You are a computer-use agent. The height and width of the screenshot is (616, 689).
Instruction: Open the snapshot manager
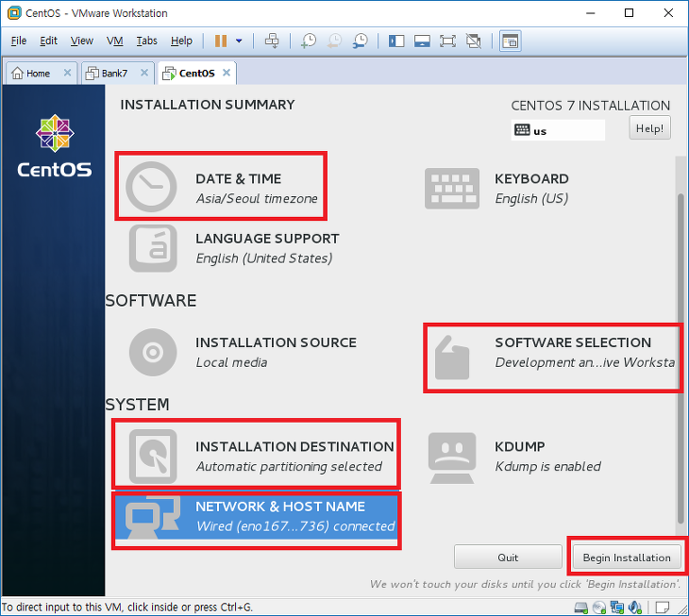(x=361, y=41)
